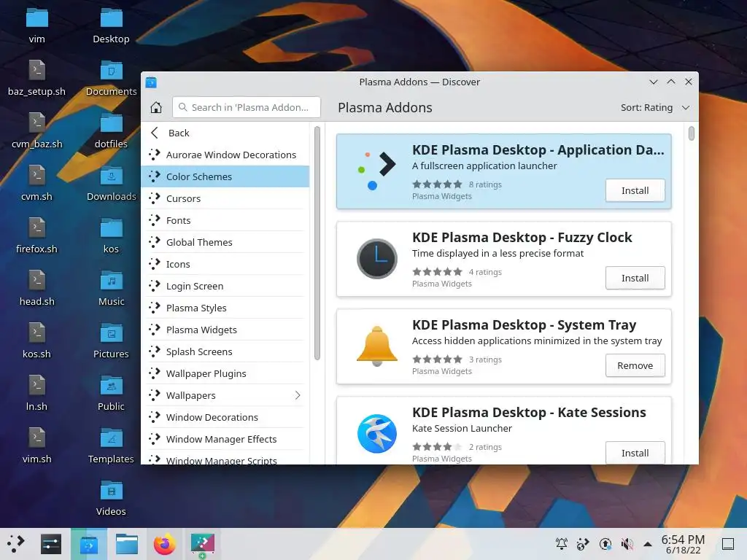
Task: Select Aurorae Window Decorations category
Action: tap(225, 155)
